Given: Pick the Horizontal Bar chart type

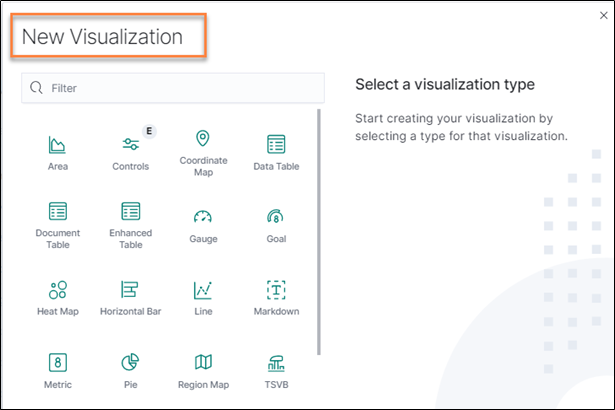Looking at the screenshot, I should coord(131,298).
